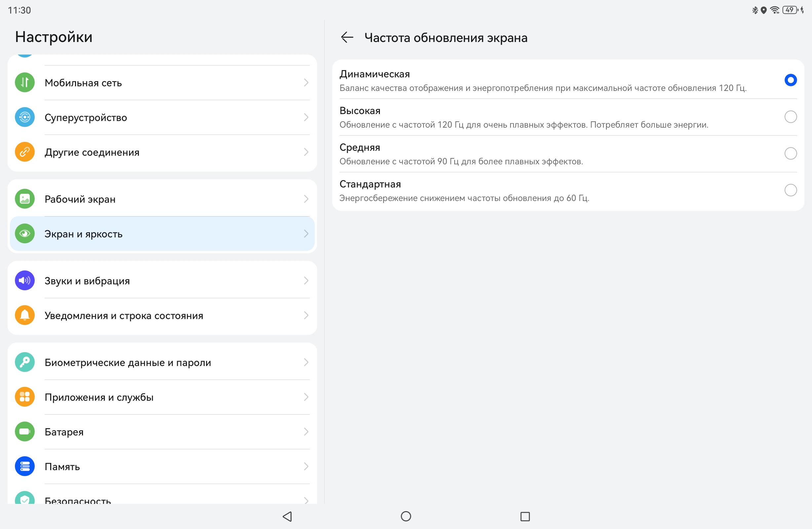This screenshot has width=812, height=529.
Task: Choose the Динамическая option label
Action: coord(375,74)
